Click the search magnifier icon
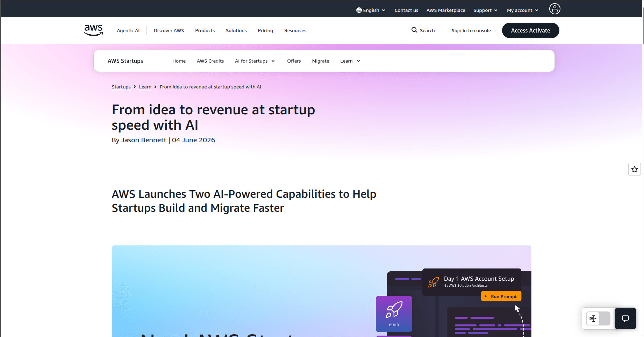Screen dimensions: 644x337 [x=414, y=30]
